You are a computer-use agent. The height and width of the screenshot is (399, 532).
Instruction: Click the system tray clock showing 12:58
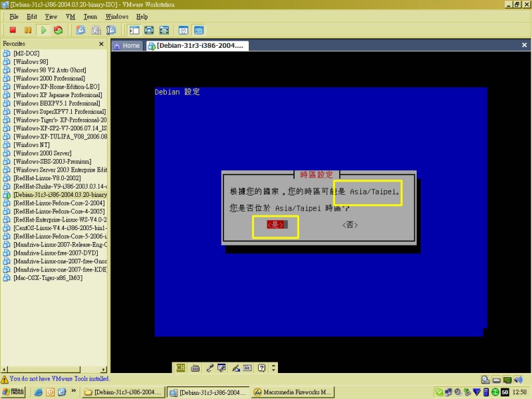coord(519,392)
